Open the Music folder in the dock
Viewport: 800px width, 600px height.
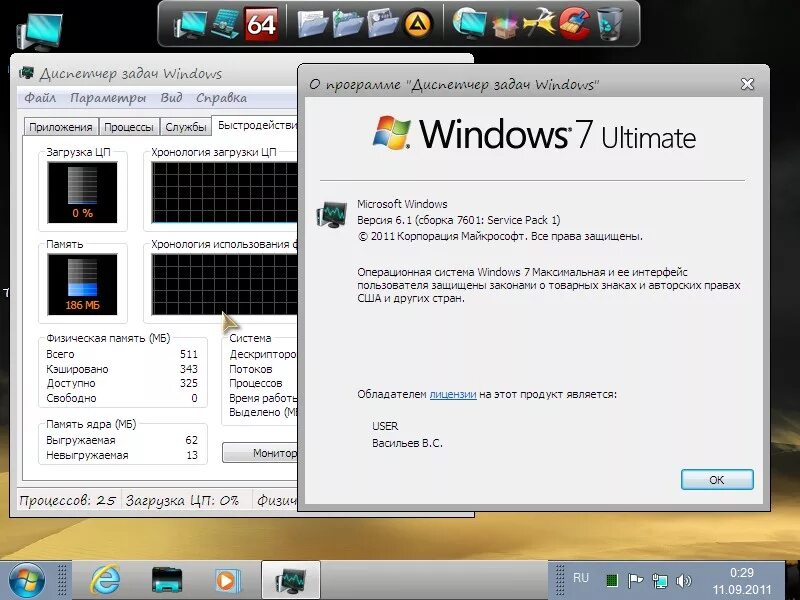(x=347, y=24)
